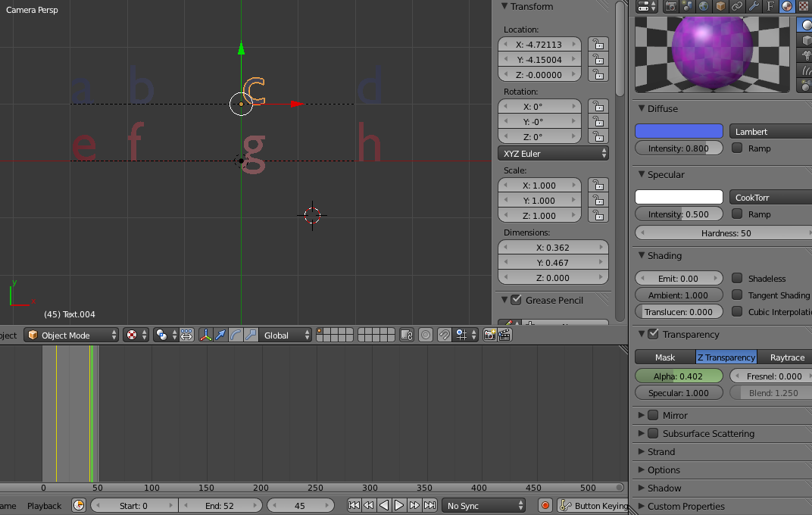Enable the Mirror panel checkbox

click(654, 414)
